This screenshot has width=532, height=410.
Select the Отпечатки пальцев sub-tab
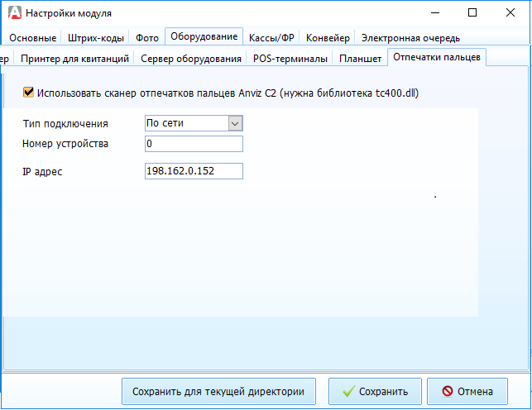tap(437, 57)
